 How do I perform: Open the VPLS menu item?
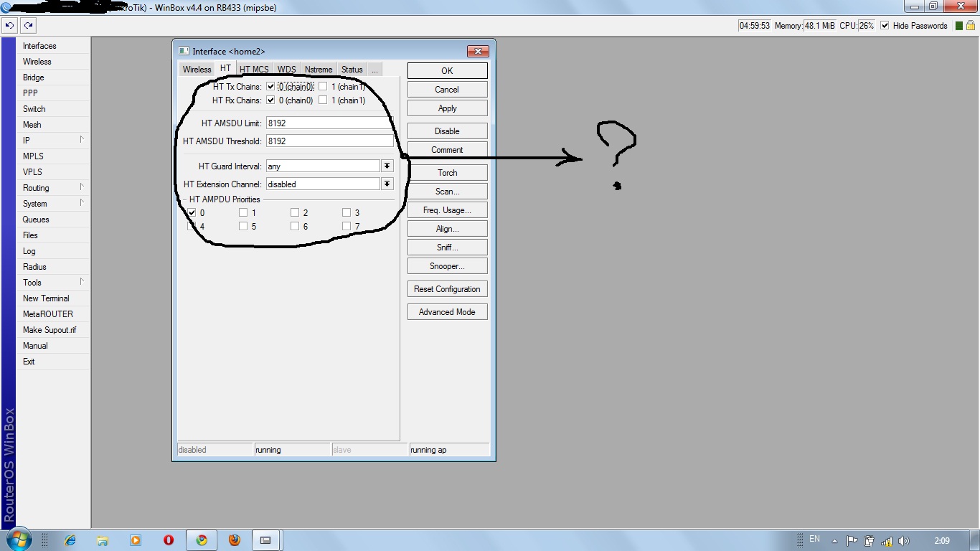[54, 172]
